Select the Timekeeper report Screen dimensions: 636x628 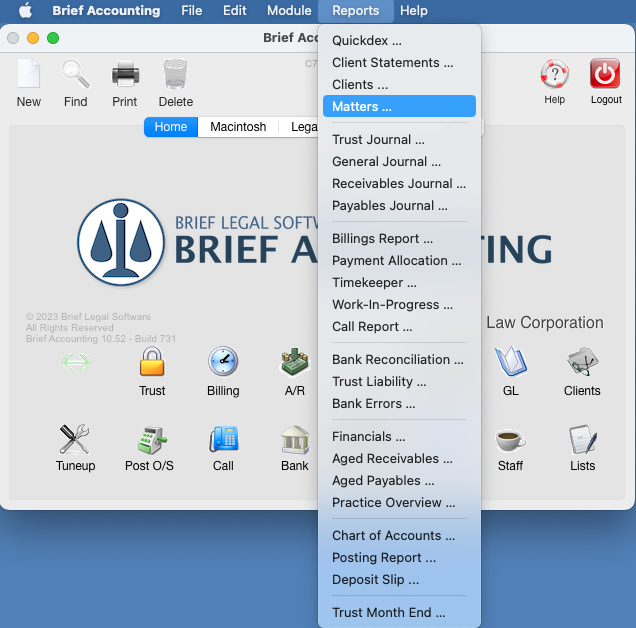coord(400,282)
